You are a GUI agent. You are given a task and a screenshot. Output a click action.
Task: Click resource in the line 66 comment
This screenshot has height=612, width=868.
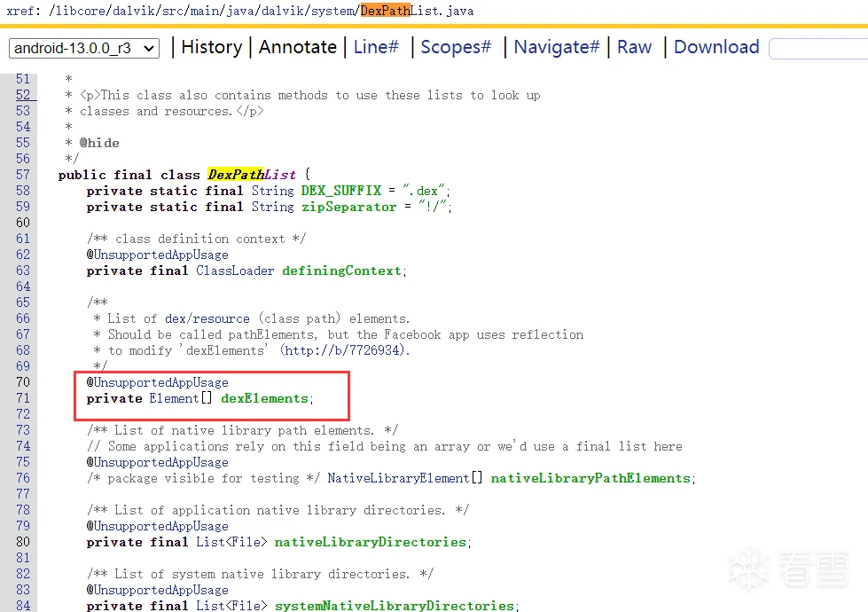coord(221,318)
